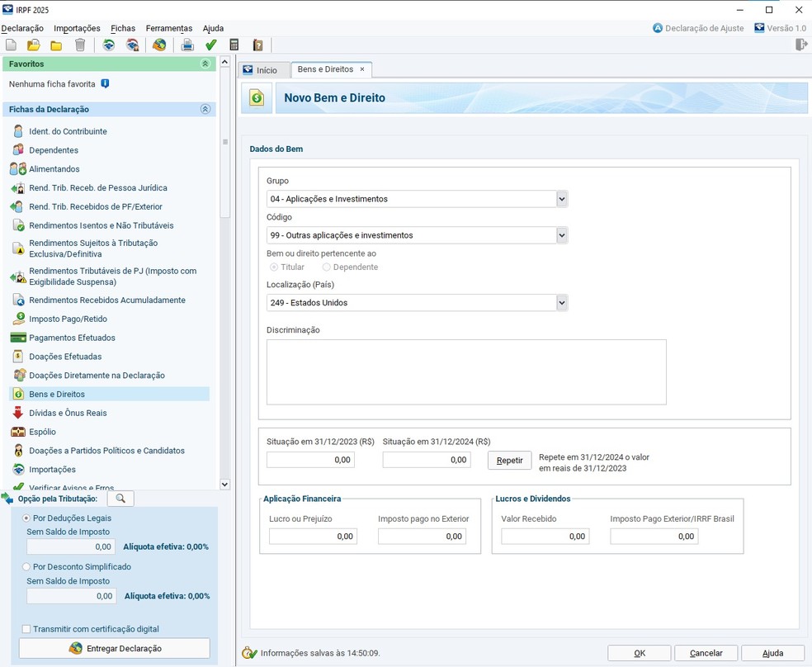Click the sidebar scrollbar down arrow

(224, 485)
